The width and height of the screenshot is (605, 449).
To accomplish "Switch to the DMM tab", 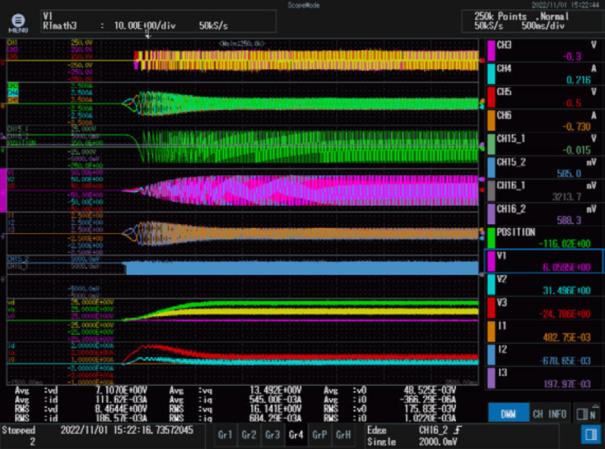I will coord(508,414).
